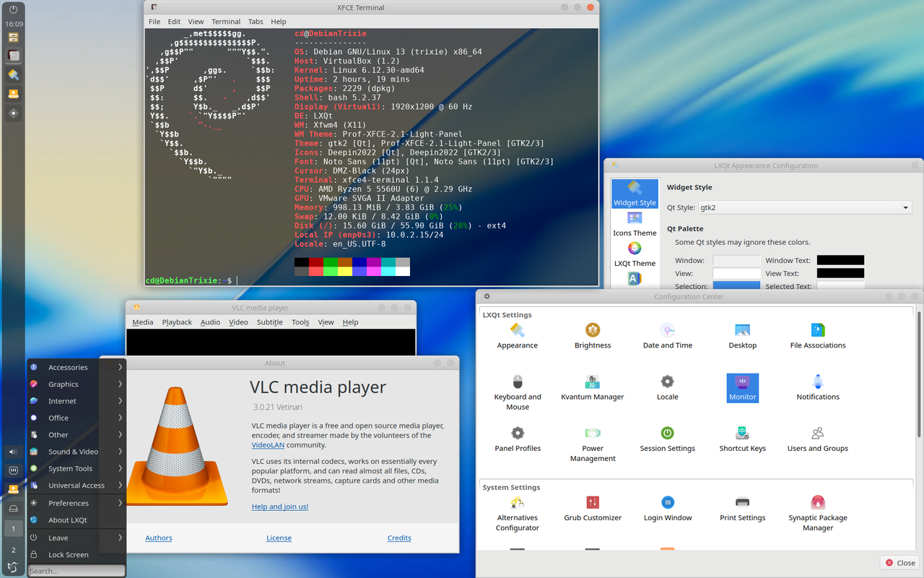Image resolution: width=924 pixels, height=578 pixels.
Task: Expand the Internet submenu
Action: (76, 401)
